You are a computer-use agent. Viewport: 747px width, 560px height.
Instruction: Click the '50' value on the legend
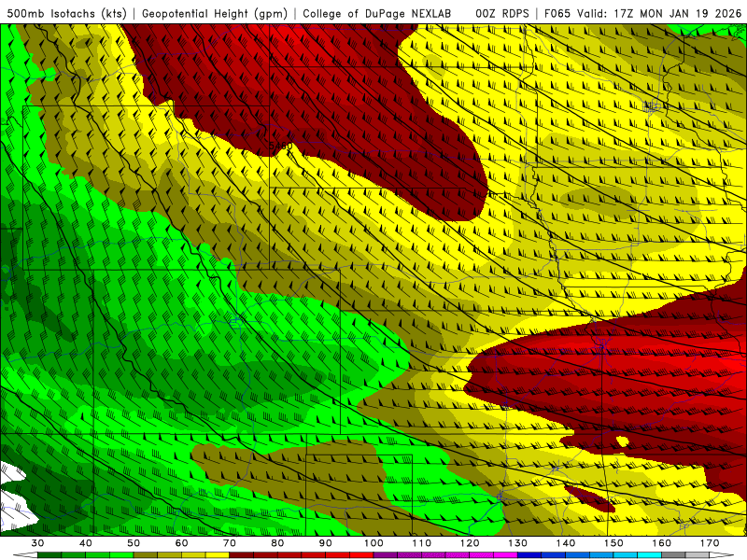pyautogui.click(x=134, y=543)
